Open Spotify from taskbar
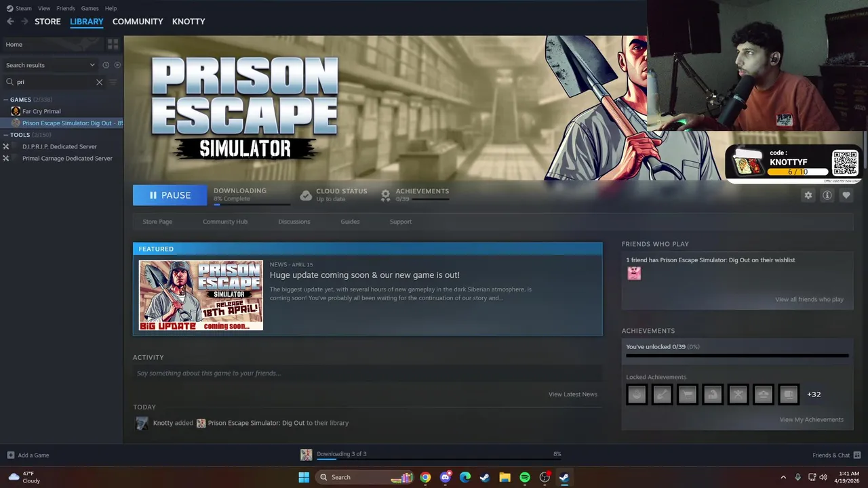The image size is (868, 488). (524, 477)
